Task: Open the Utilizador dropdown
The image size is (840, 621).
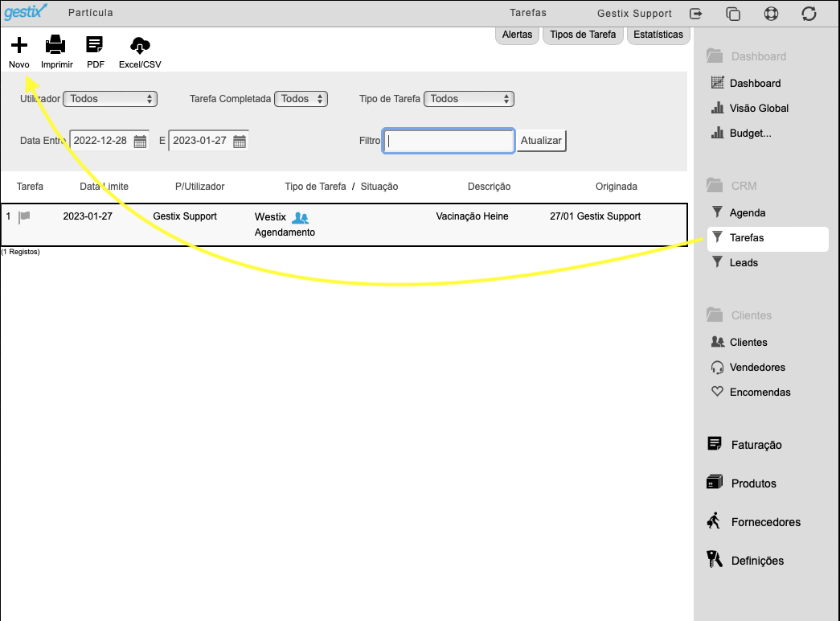Action: 110,99
